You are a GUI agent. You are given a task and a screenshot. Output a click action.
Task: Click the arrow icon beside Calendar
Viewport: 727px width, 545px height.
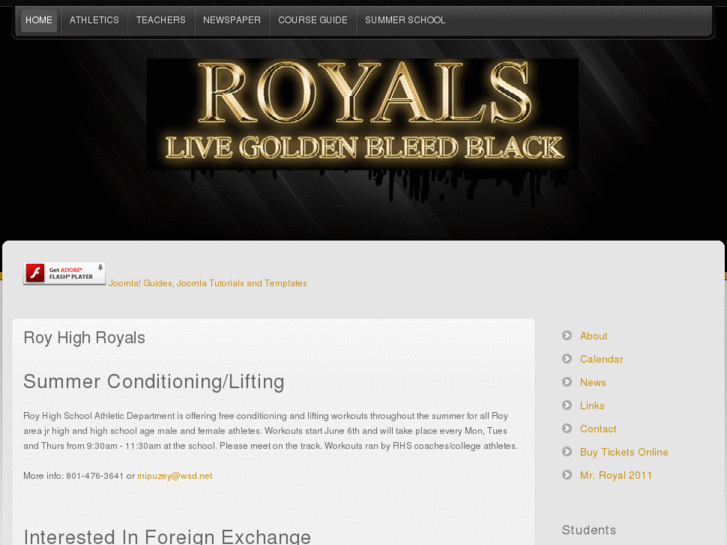567,359
